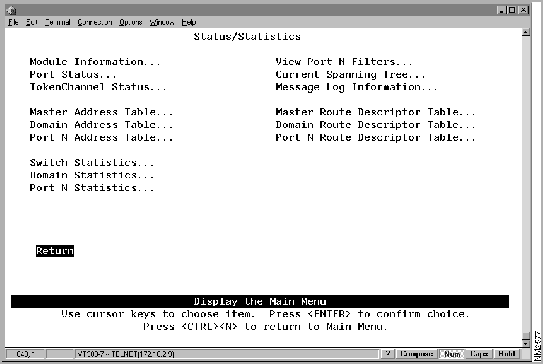Viewport: 543px width, 364px height.
Task: Click the cursor position field in status bar
Action: click(26, 354)
